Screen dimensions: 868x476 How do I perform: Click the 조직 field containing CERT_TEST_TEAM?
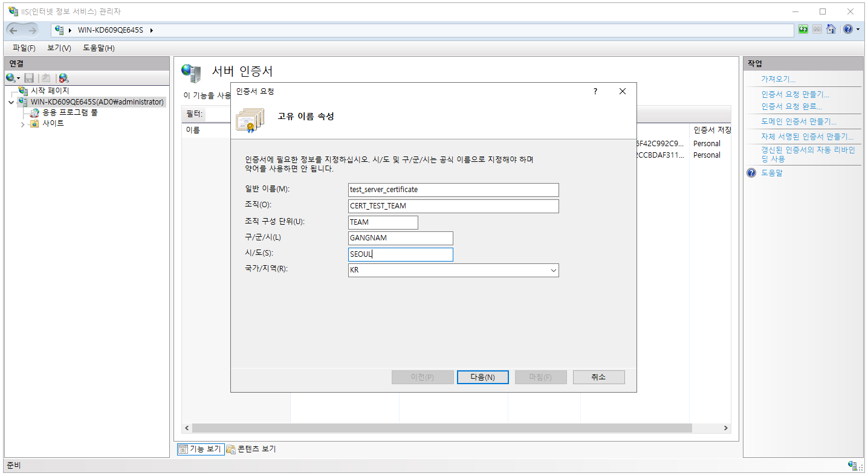click(x=453, y=206)
